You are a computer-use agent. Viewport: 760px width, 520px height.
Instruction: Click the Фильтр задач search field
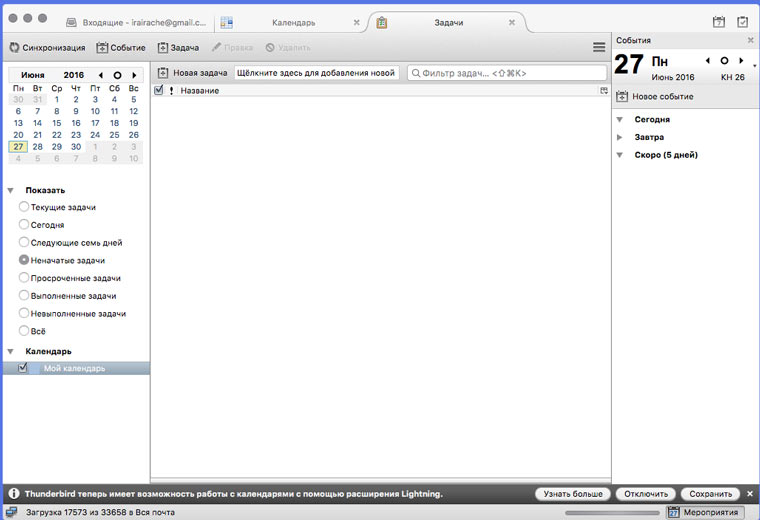(x=507, y=73)
